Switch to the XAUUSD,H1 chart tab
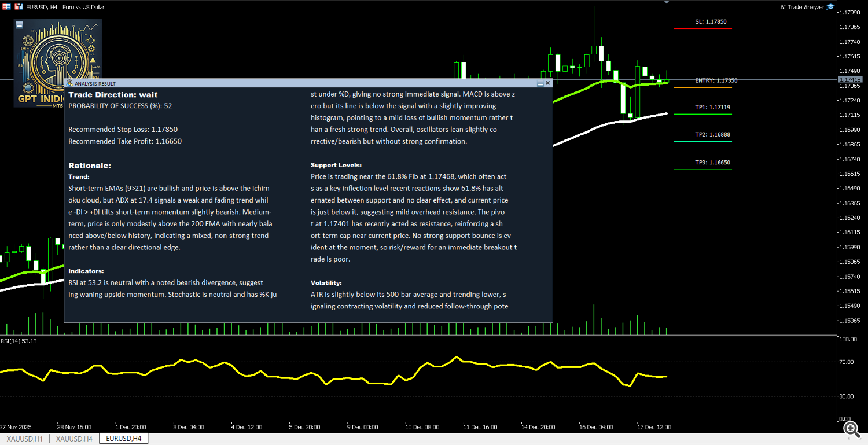Viewport: 868px width, 445px height. tap(24, 439)
